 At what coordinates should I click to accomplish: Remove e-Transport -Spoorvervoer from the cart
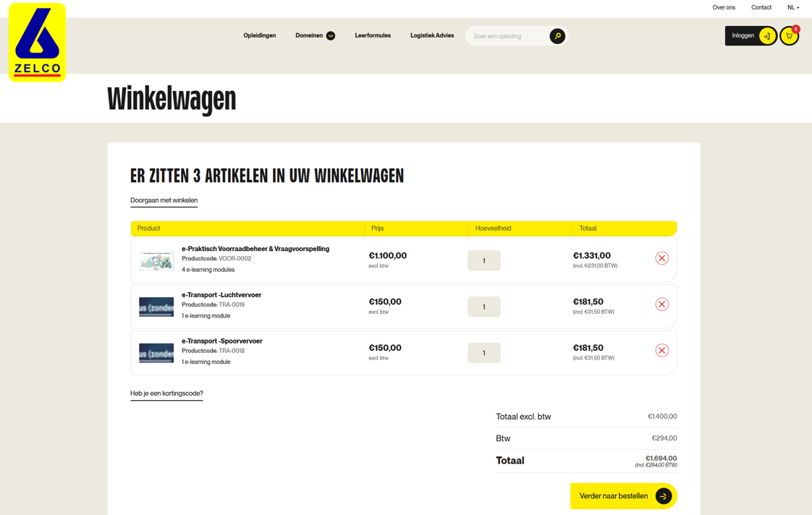coord(661,350)
